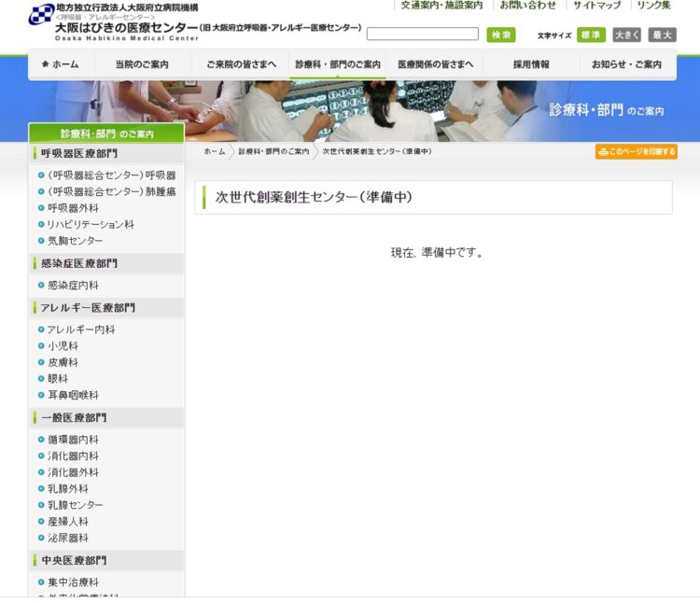The image size is (700, 603).
Task: Click breadcrumb text 次世代創薬創生センター(準備中)
Action: [377, 152]
